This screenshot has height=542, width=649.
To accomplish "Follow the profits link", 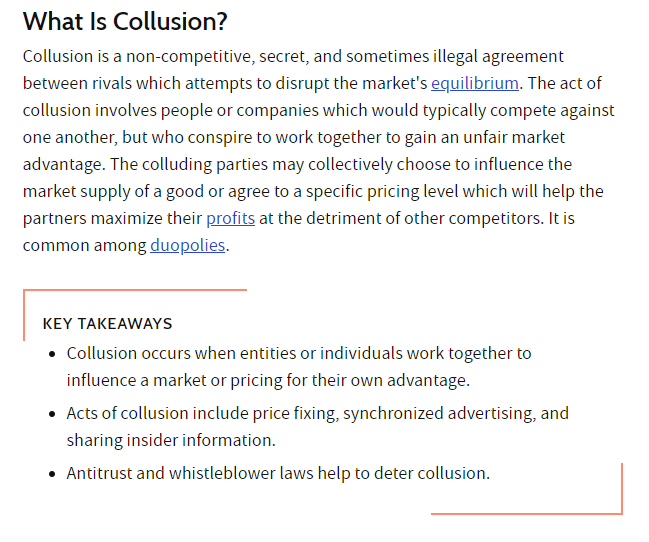I will [231, 219].
